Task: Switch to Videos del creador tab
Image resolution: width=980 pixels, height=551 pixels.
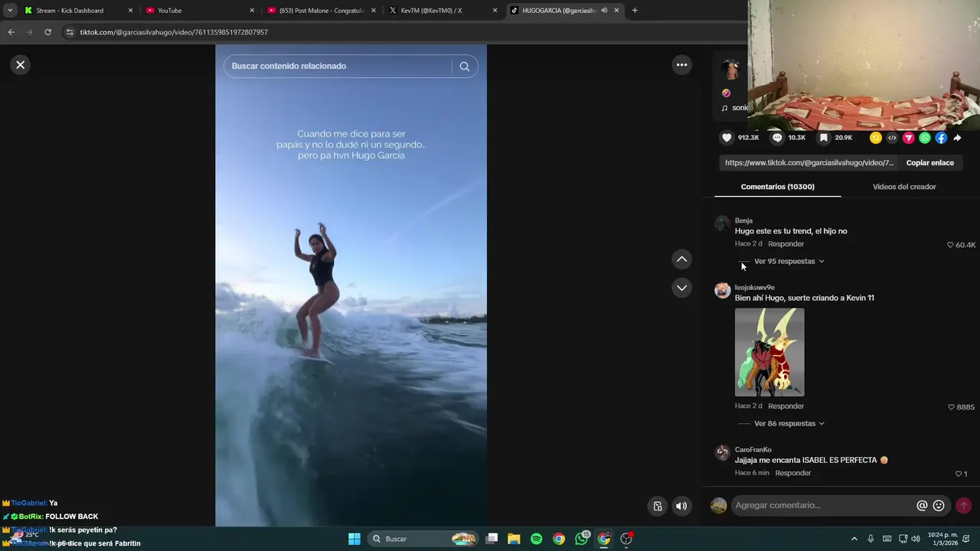Action: (x=904, y=187)
